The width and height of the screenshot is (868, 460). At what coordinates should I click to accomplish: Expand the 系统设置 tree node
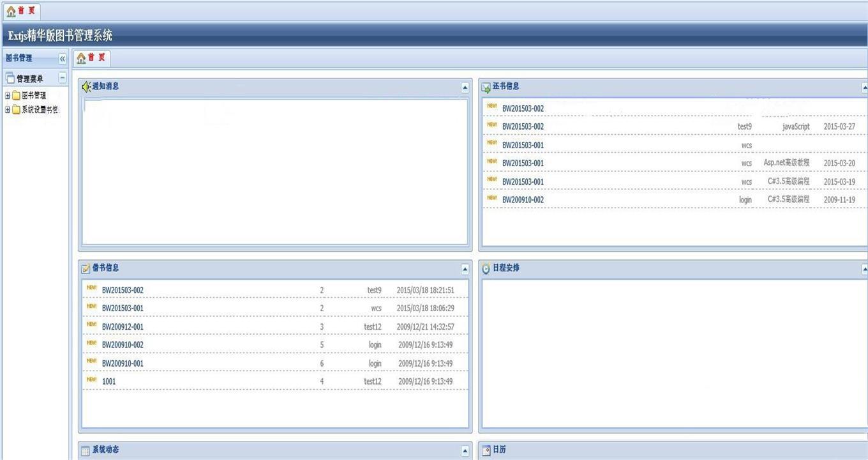8,109
